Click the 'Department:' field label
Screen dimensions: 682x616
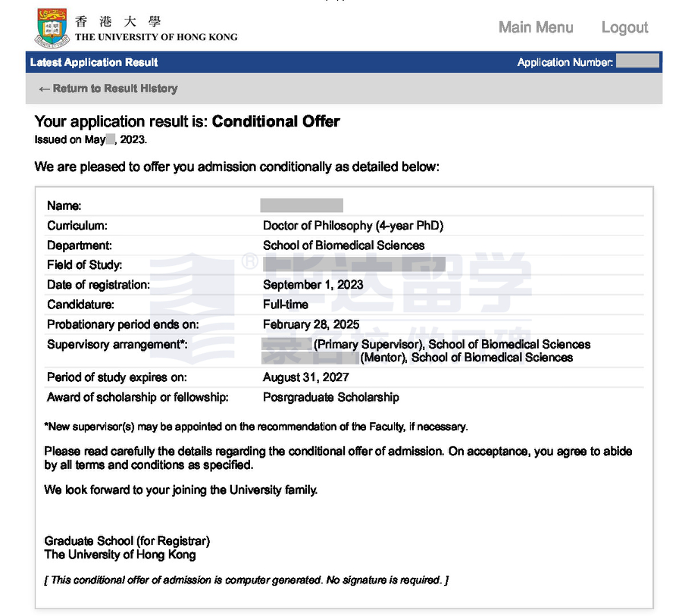pyautogui.click(x=79, y=245)
